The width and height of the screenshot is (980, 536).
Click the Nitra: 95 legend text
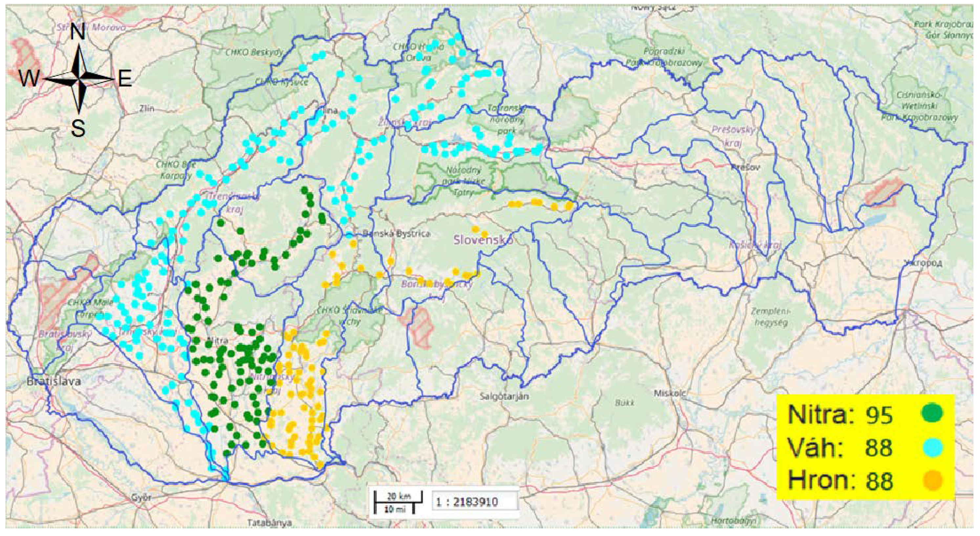point(840,414)
